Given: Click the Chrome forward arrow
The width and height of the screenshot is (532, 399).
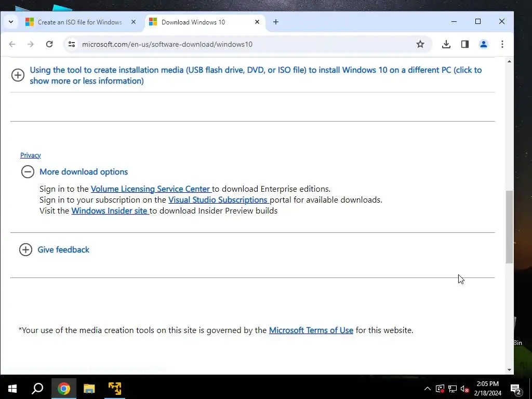Looking at the screenshot, I should (31, 44).
